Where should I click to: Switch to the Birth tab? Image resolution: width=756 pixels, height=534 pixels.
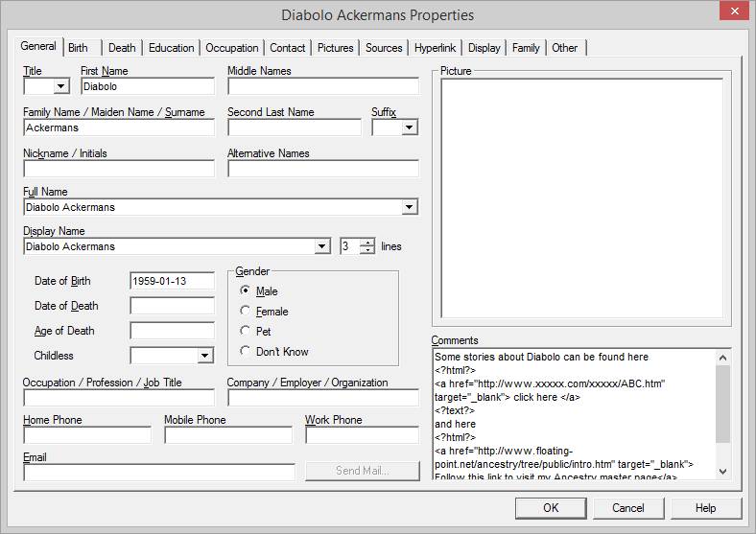(78, 48)
